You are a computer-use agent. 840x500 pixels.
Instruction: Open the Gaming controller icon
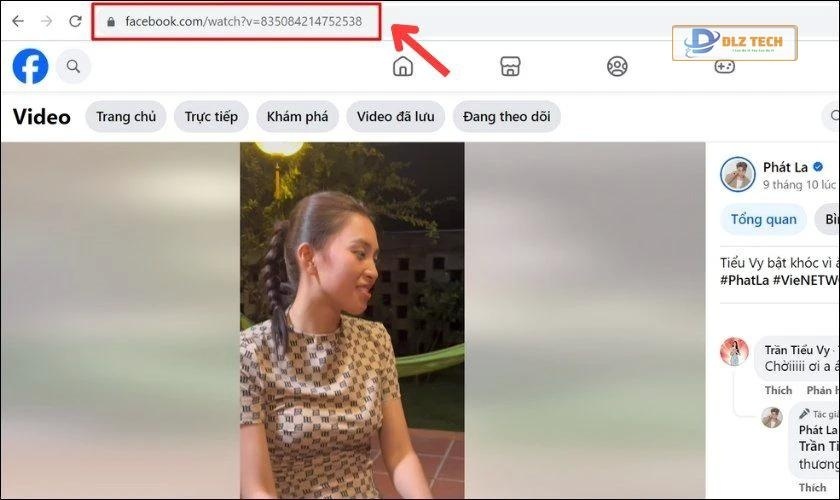[x=724, y=67]
